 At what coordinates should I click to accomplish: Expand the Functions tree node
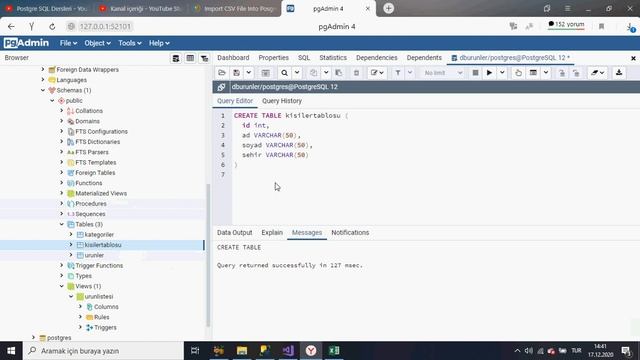click(x=62, y=183)
